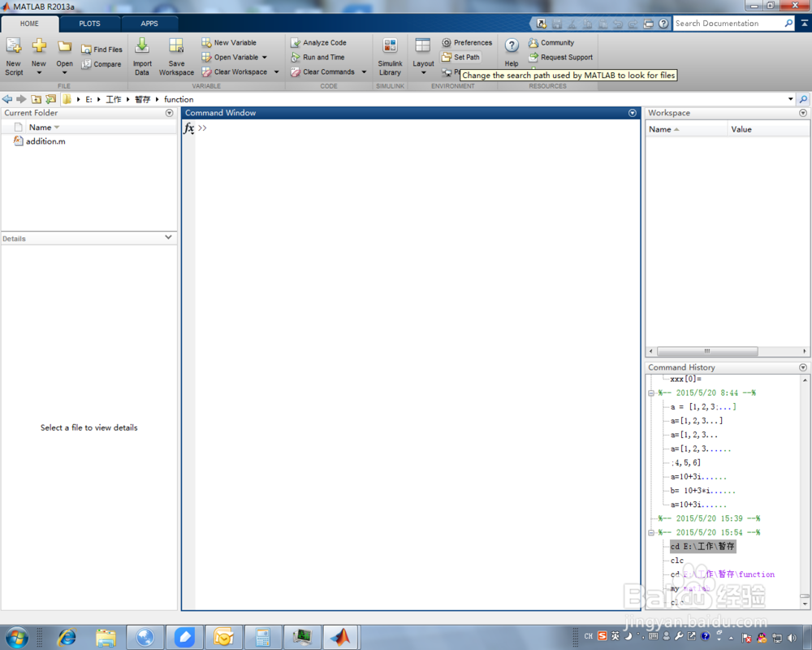812x650 pixels.
Task: Expand the Clear Commands dropdown arrow
Action: click(364, 72)
